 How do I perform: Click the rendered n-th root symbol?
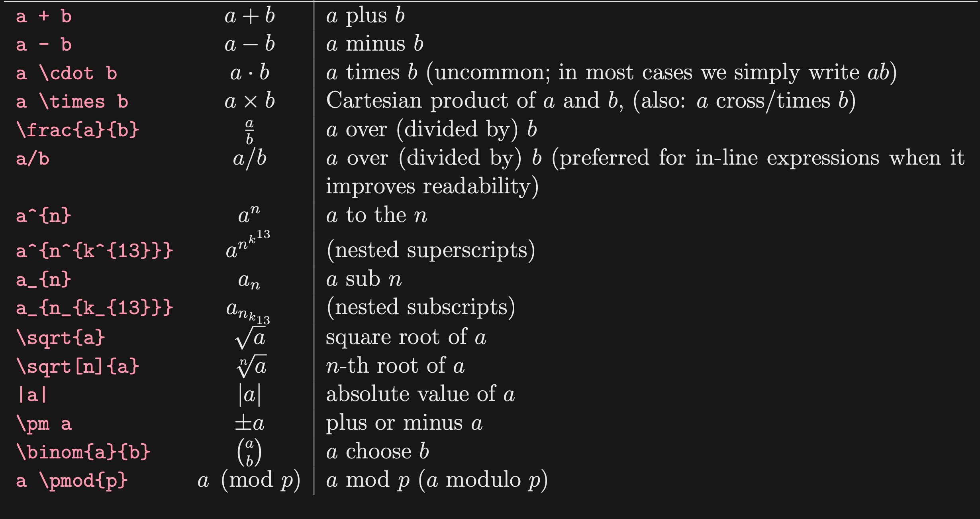click(x=251, y=366)
